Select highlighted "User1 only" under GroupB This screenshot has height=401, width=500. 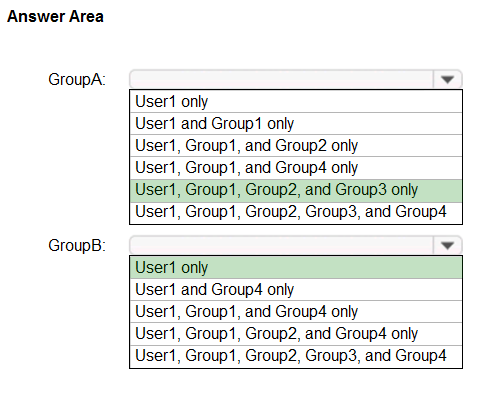pos(296,267)
